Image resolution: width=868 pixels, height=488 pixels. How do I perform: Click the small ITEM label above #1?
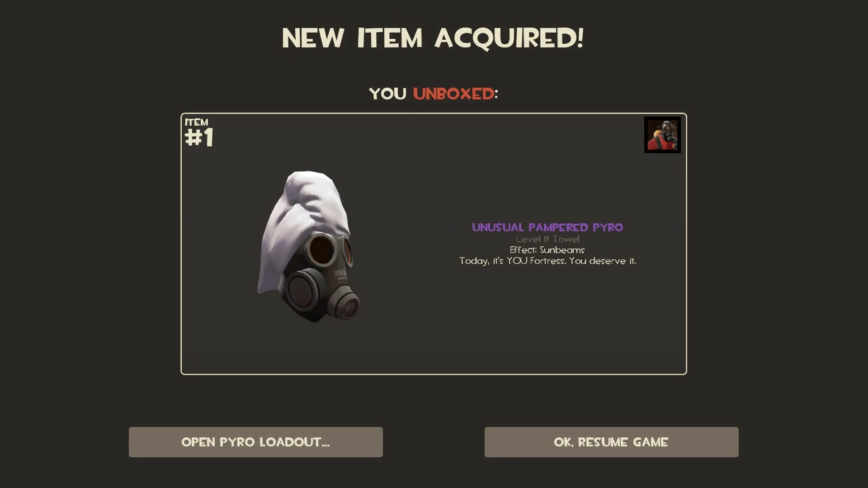point(197,122)
